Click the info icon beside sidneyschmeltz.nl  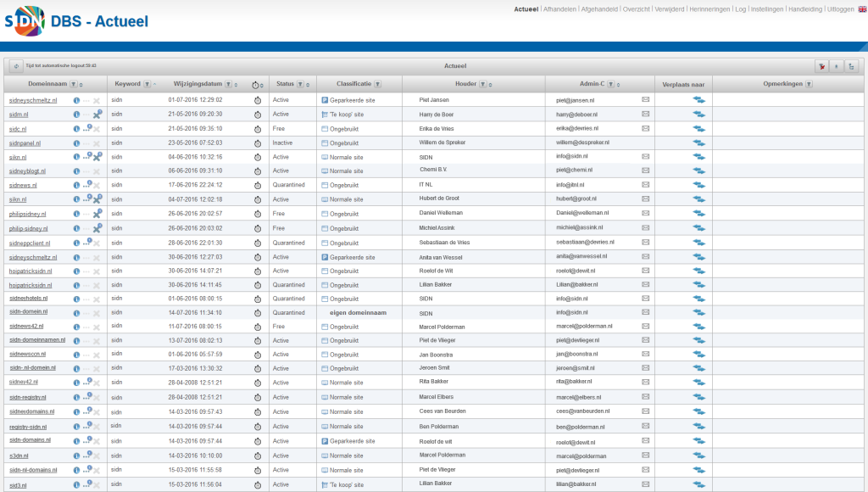[76, 100]
